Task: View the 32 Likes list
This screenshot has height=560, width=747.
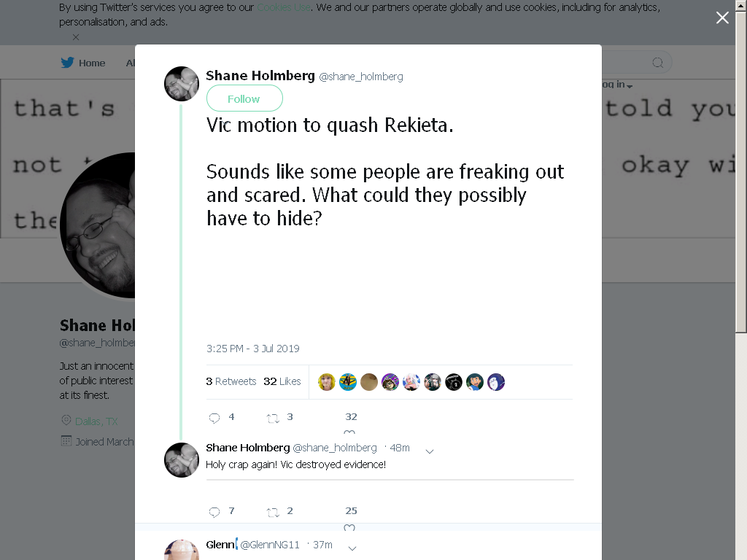Action: click(x=282, y=381)
